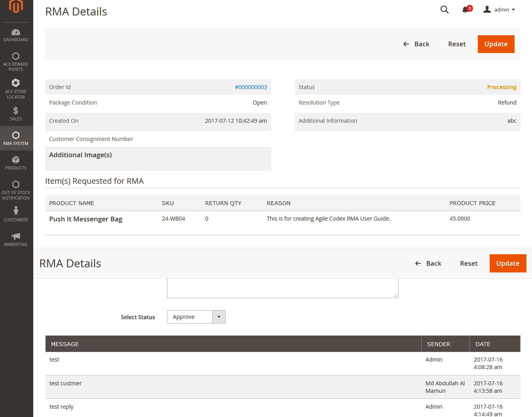Expand the admin account dropdown
The image size is (532, 417).
pyautogui.click(x=499, y=10)
